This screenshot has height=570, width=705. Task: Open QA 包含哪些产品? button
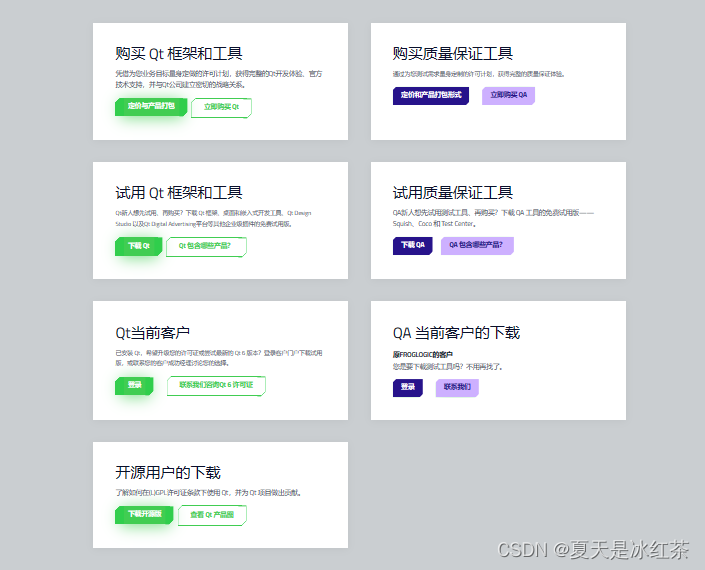[477, 245]
